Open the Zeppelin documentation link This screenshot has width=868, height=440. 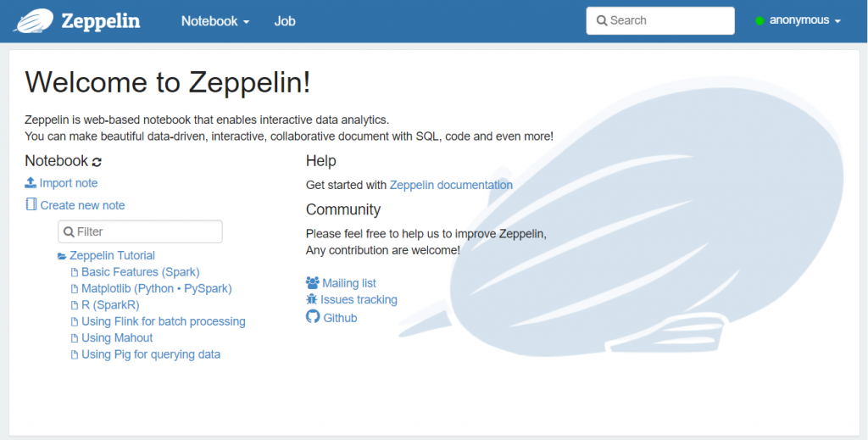[x=451, y=185]
